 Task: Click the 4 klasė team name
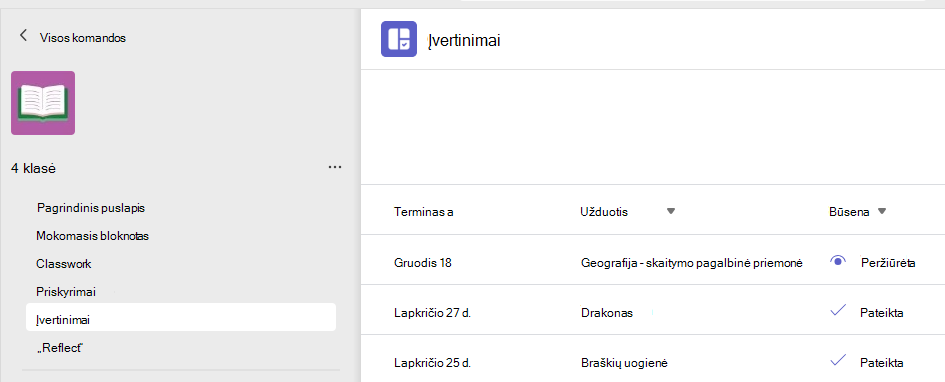click(x=33, y=169)
